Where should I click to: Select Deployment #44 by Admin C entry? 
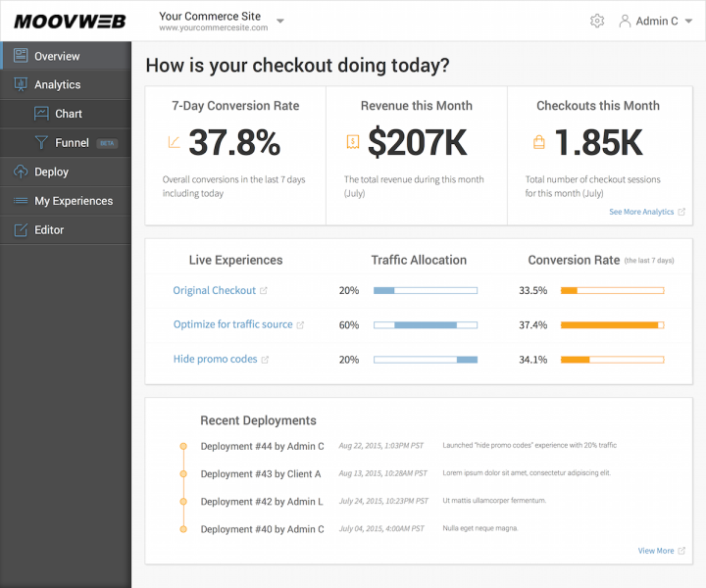coord(262,446)
